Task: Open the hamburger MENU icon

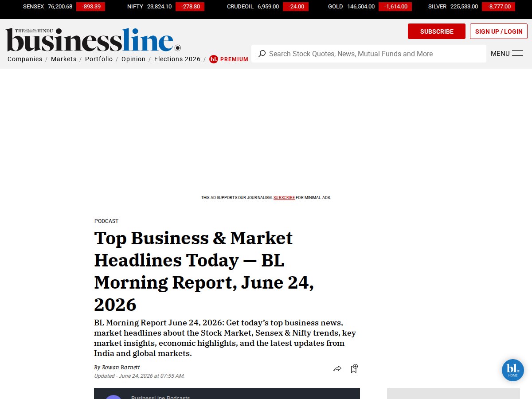Action: tap(517, 54)
